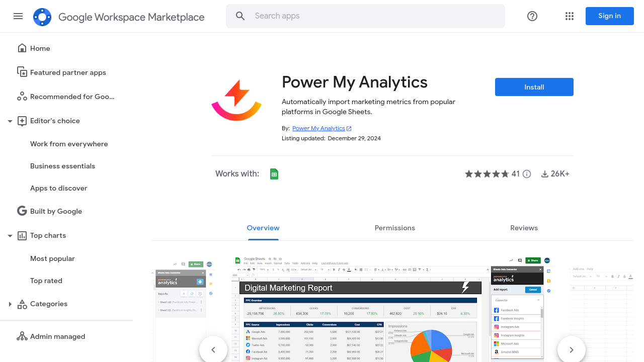Click the blue Install button
644x362 pixels.
click(x=534, y=87)
